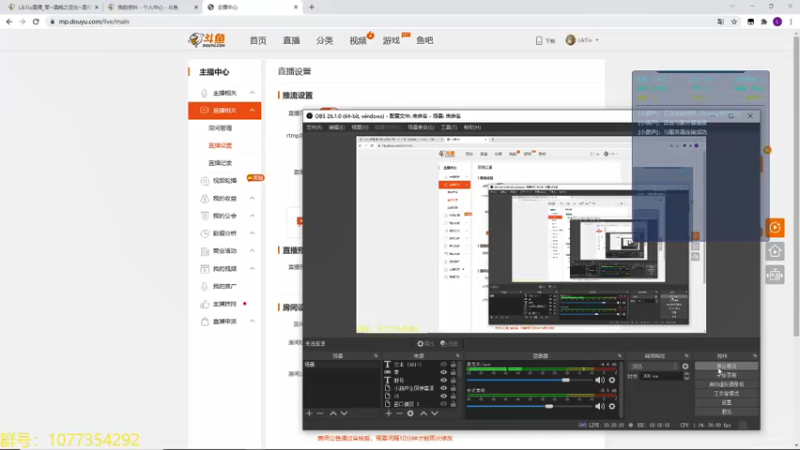Screen dimensions: 800x450
Task: Bookmark page with star icon in address bar
Action: (734, 21)
